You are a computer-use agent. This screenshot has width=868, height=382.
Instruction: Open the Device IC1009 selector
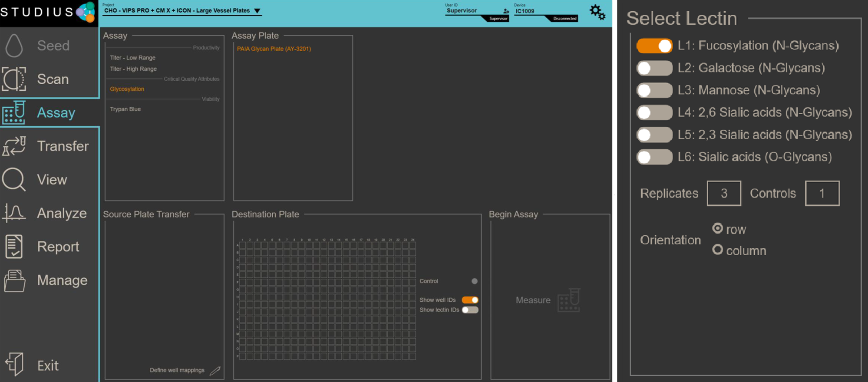pyautogui.click(x=546, y=11)
